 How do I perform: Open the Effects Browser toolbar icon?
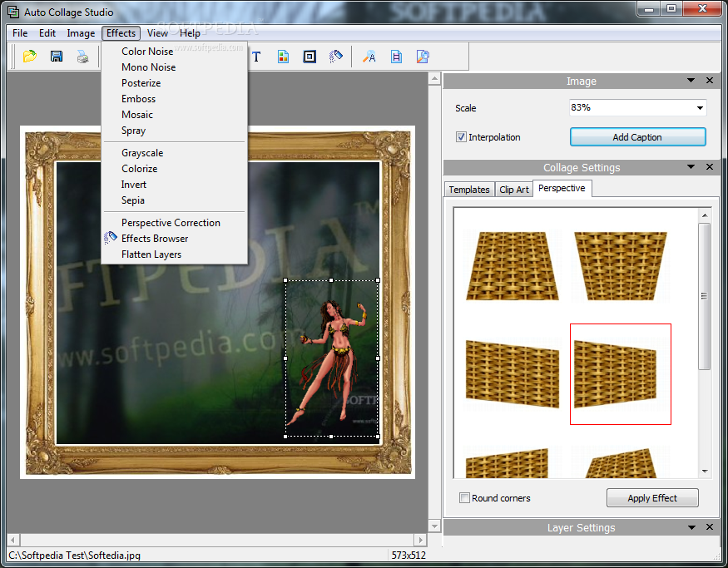click(336, 57)
